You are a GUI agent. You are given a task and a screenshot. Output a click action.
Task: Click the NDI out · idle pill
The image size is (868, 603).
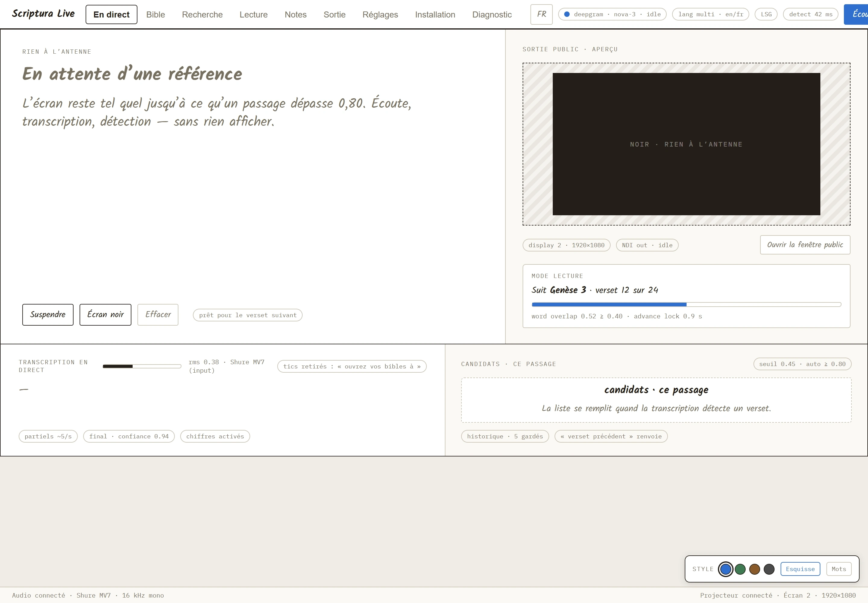pyautogui.click(x=647, y=245)
